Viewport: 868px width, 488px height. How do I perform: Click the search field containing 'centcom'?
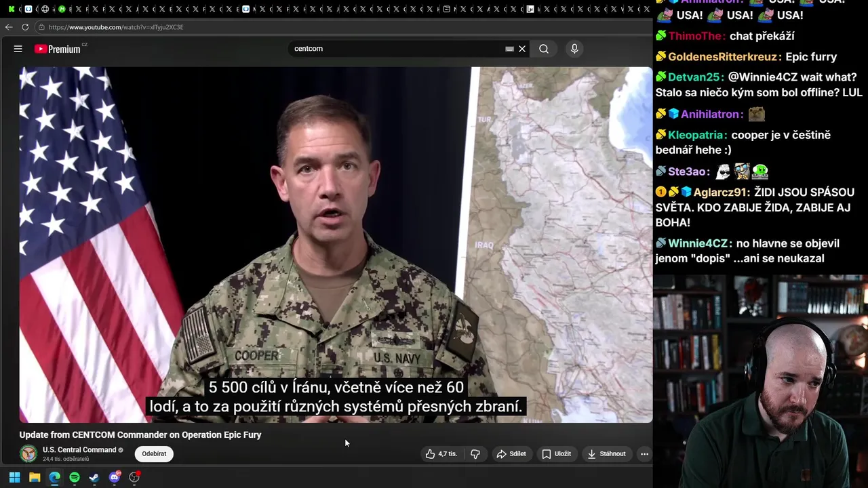click(x=397, y=49)
